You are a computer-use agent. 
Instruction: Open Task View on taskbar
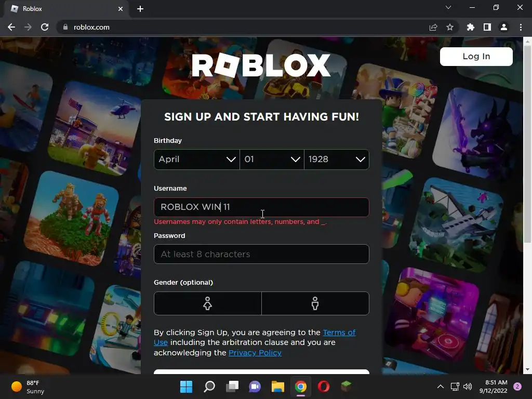pyautogui.click(x=232, y=387)
